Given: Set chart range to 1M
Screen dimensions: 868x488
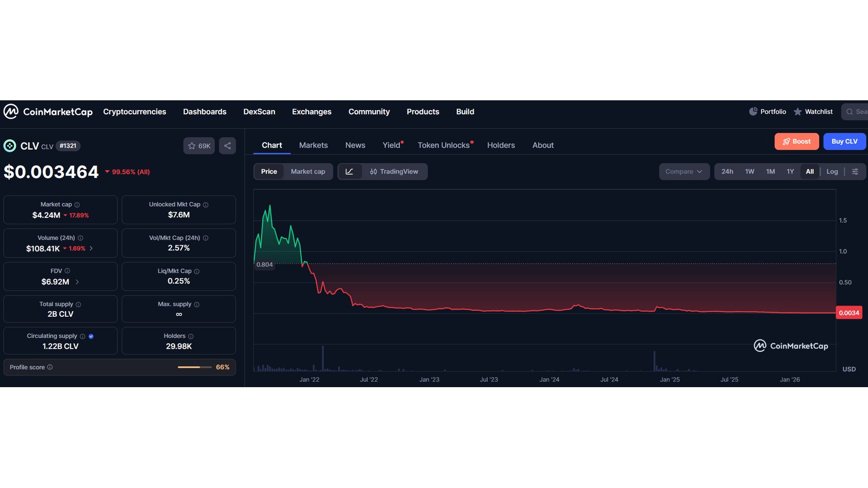Looking at the screenshot, I should 770,171.
